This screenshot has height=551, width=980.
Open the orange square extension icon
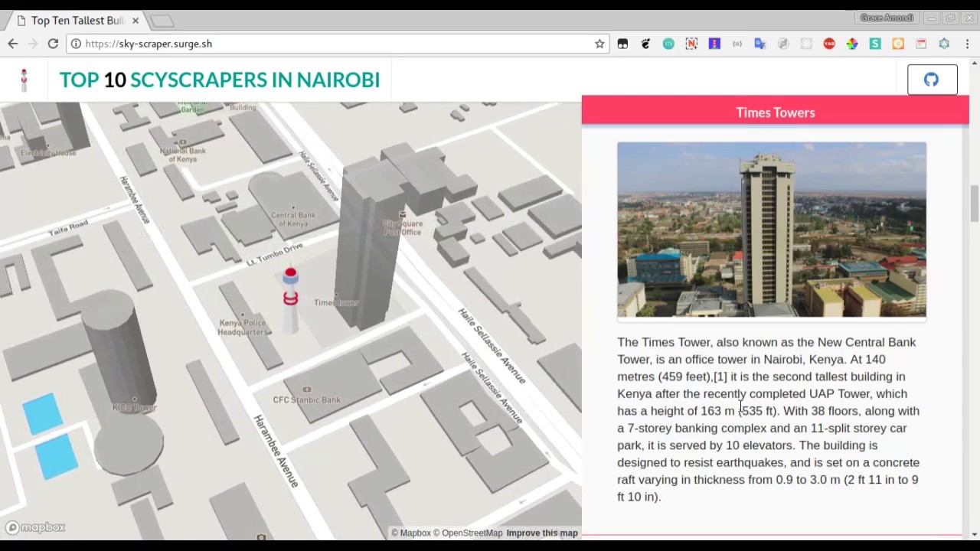898,44
